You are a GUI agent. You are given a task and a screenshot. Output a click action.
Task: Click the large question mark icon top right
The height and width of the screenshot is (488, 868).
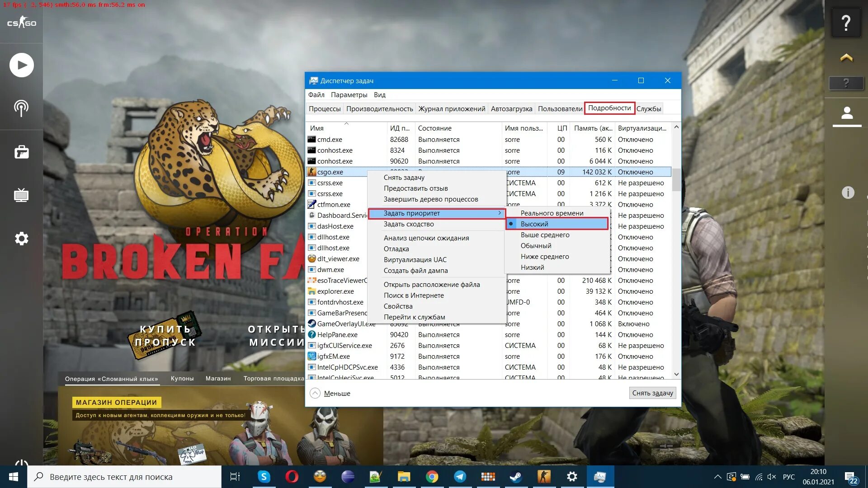[846, 23]
